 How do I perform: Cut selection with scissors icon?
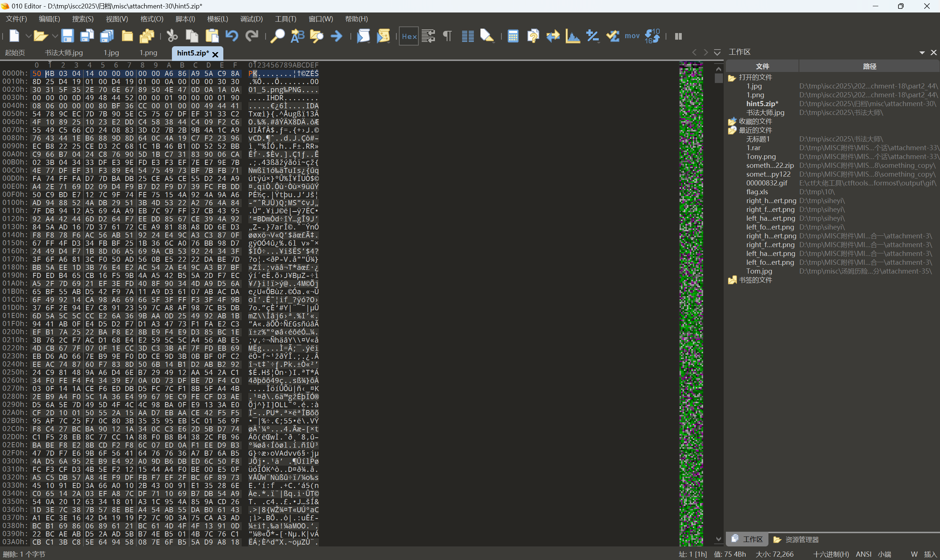coord(172,36)
